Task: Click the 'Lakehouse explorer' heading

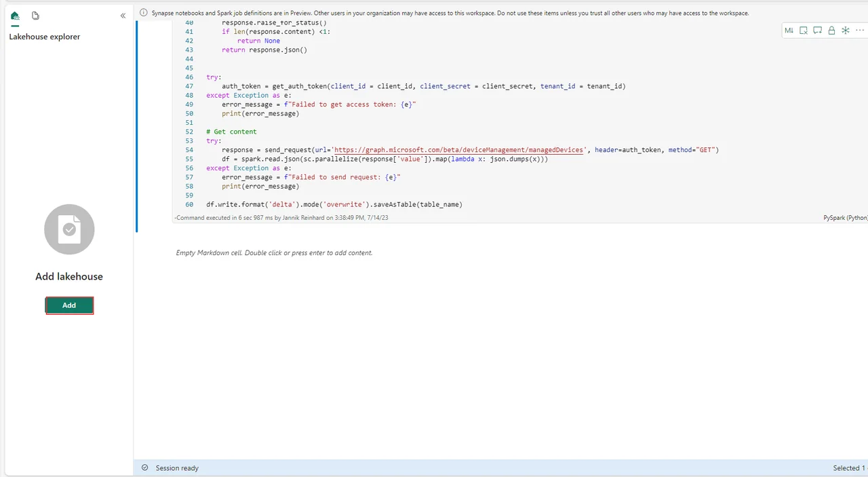Action: coord(45,37)
